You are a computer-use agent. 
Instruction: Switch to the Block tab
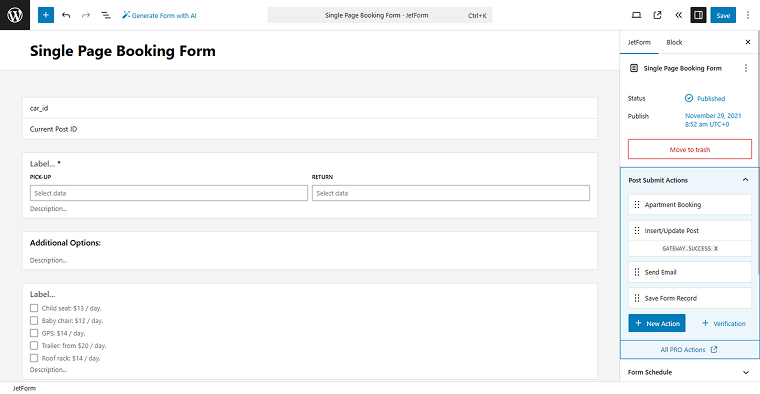674,42
